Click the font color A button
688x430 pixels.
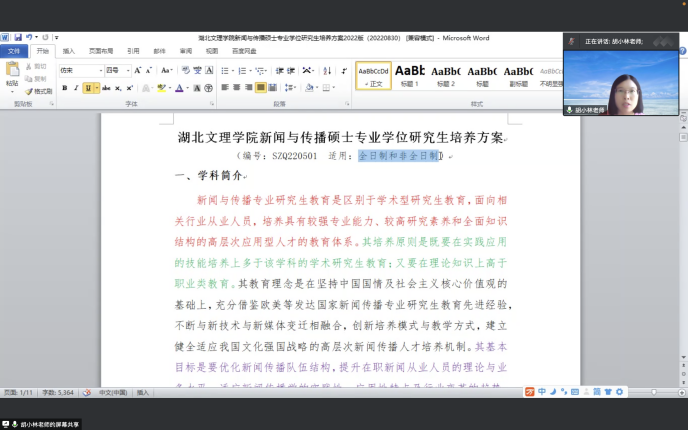(180, 88)
